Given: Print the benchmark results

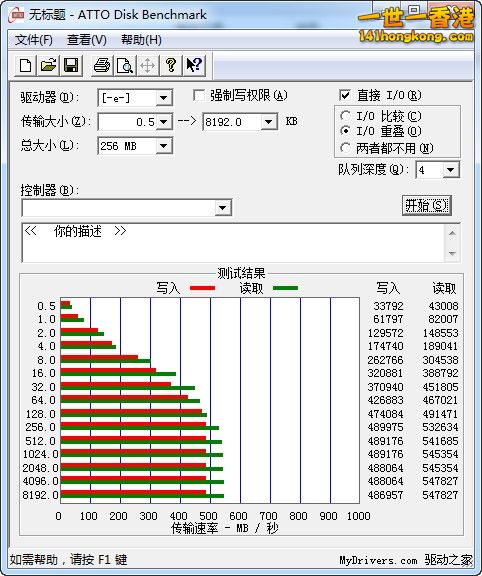Looking at the screenshot, I should point(102,65).
